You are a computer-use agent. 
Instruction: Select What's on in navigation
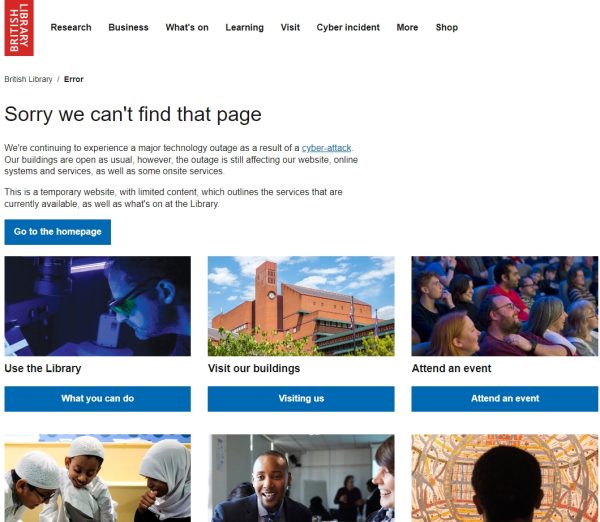[187, 28]
